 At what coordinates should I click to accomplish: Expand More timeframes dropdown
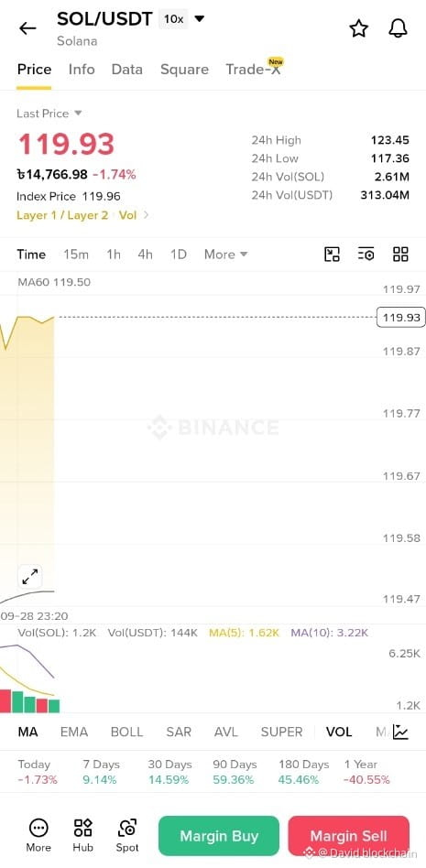pyautogui.click(x=226, y=255)
